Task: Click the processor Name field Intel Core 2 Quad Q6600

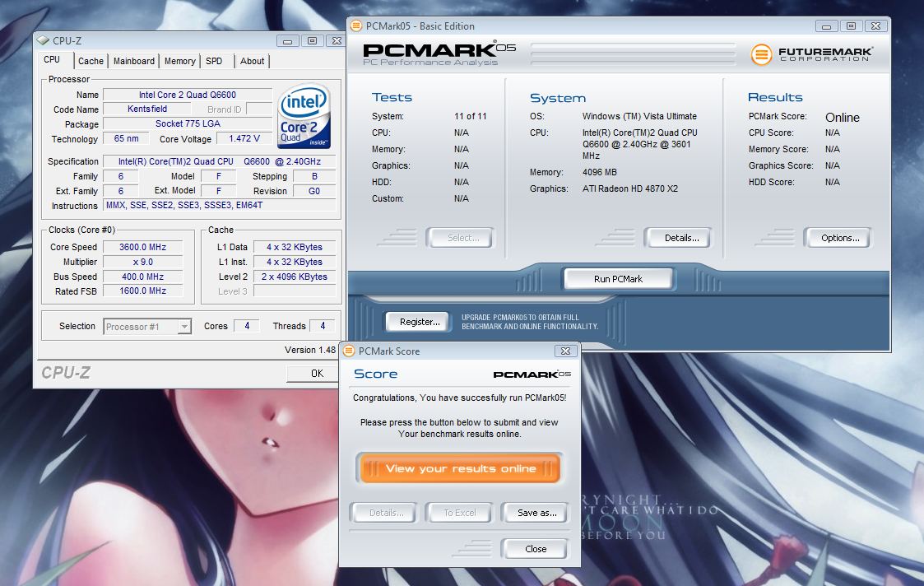Action: tap(188, 95)
